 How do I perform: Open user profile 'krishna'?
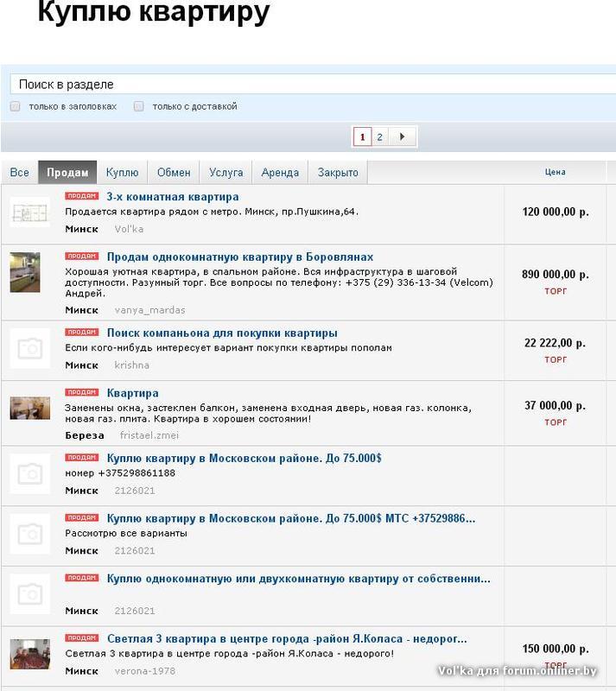point(131,365)
